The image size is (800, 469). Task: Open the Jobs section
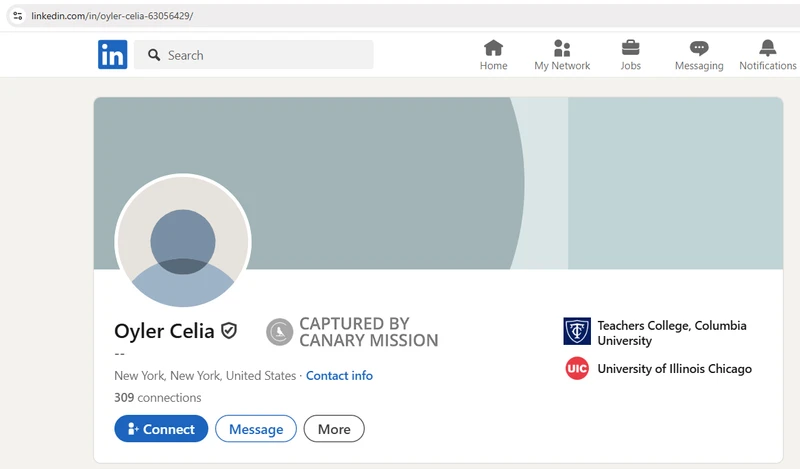pyautogui.click(x=631, y=55)
